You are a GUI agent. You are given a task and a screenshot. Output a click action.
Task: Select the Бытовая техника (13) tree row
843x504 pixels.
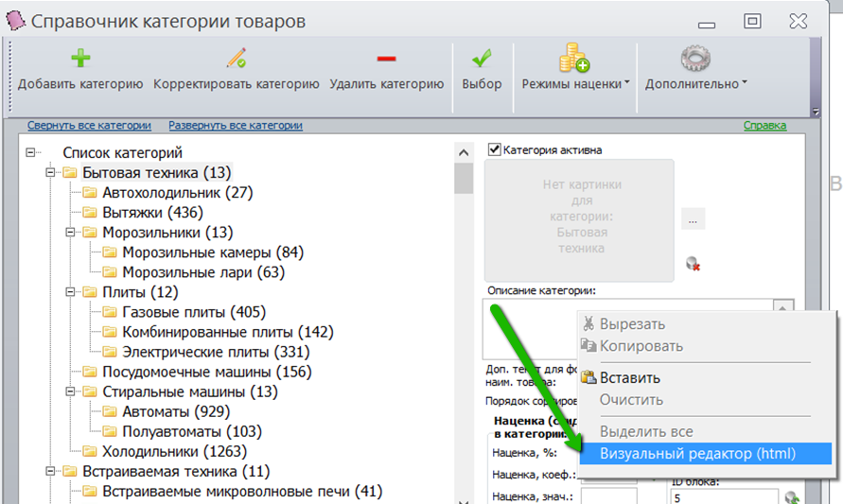[156, 172]
